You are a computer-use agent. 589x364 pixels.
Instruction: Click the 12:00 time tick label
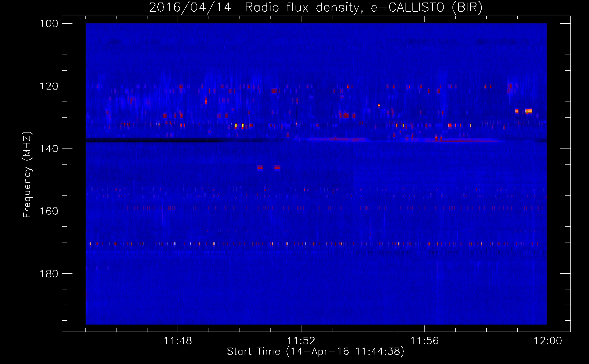click(x=548, y=341)
